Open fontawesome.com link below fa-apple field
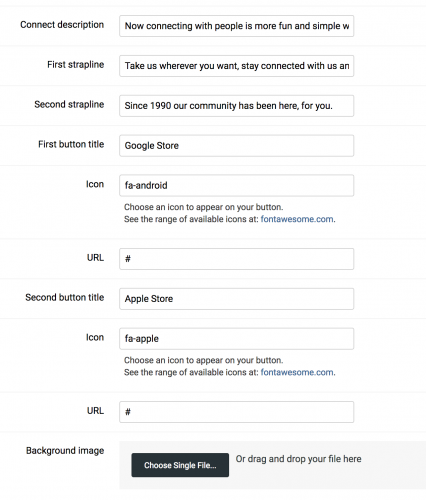Image resolution: width=426 pixels, height=500 pixels. coord(297,372)
